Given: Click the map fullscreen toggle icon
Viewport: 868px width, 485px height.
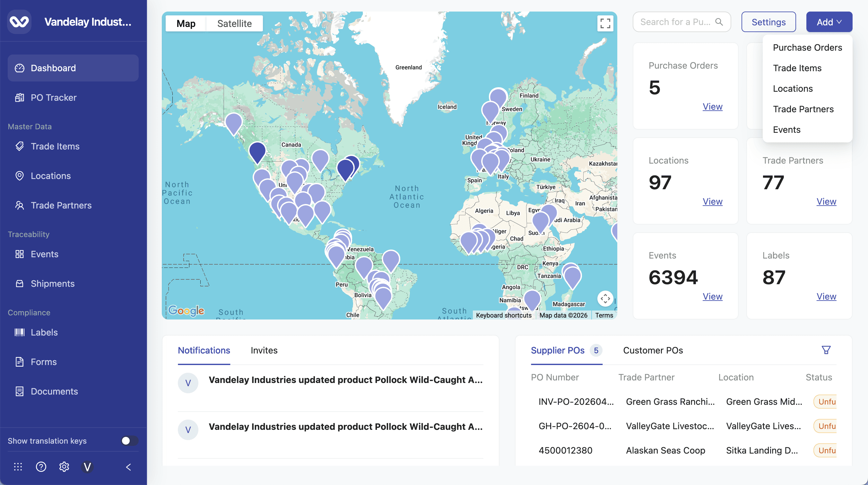Looking at the screenshot, I should (x=605, y=23).
